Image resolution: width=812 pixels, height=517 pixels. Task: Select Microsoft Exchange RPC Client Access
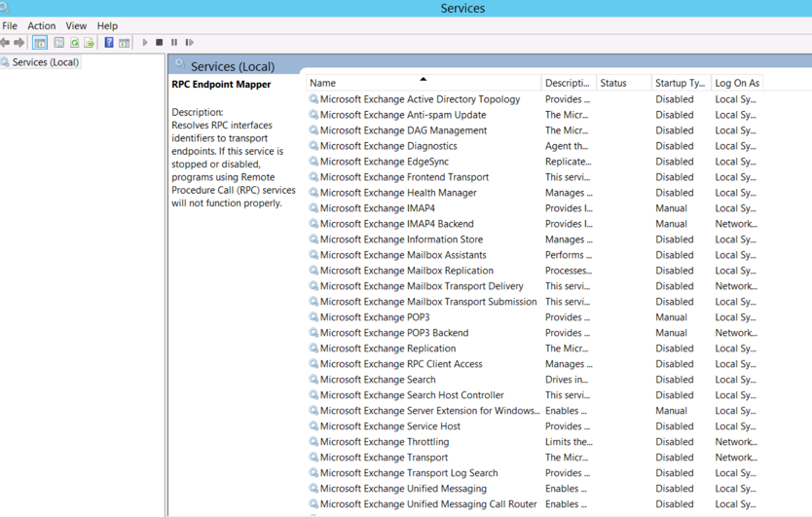click(x=401, y=364)
